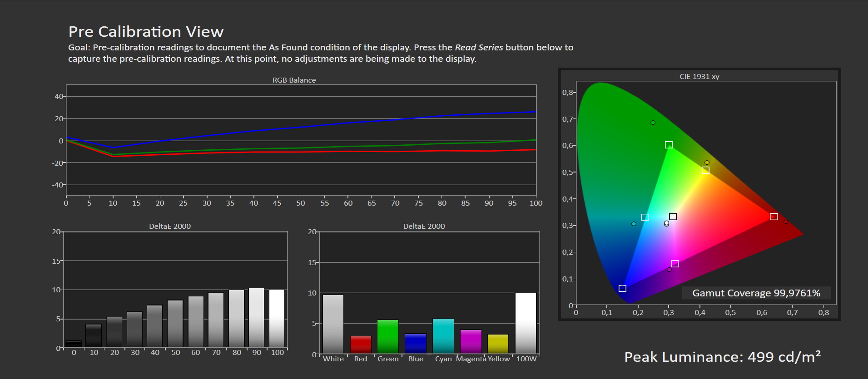Viewport: 868px width, 379px height.
Task: Click the blue target square in CIE chart
Action: 623,289
